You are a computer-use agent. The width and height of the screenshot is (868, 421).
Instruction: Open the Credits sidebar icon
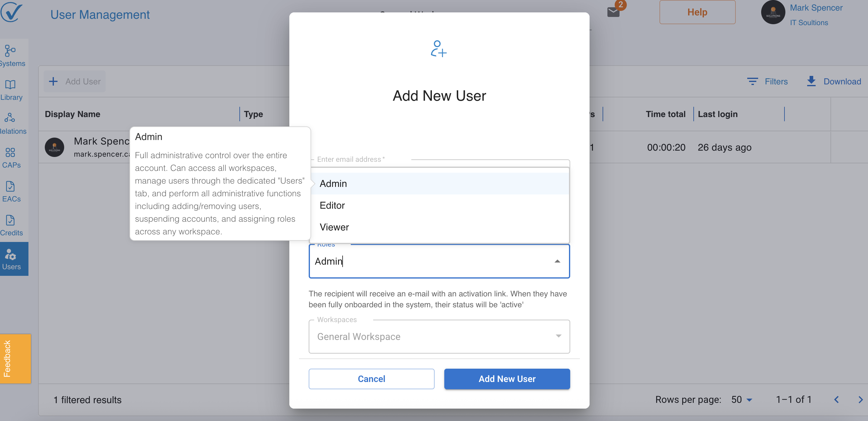click(11, 220)
